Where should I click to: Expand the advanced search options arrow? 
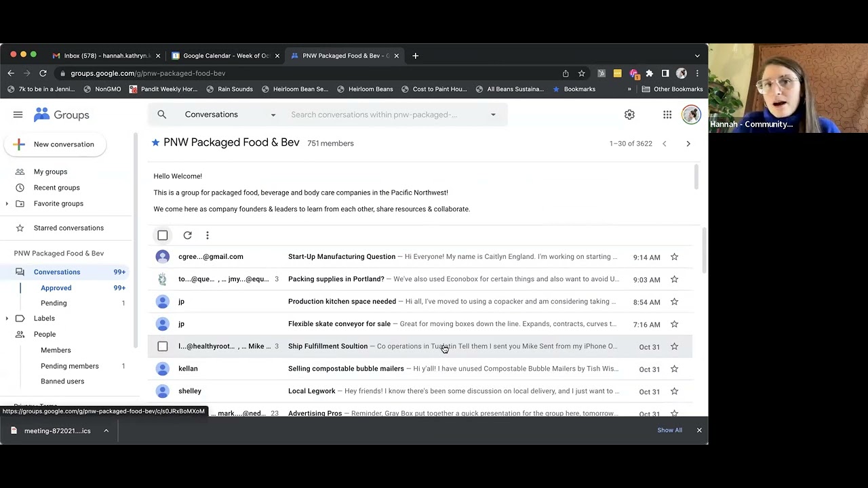[x=493, y=115]
